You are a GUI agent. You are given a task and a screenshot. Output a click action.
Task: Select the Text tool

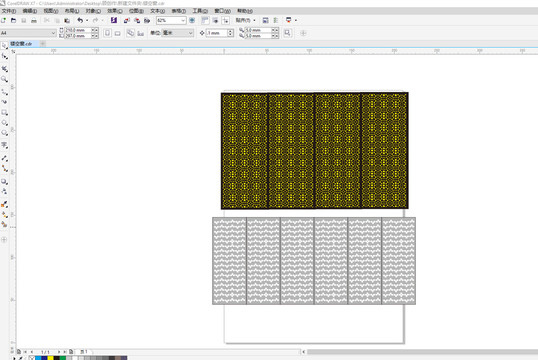4,145
